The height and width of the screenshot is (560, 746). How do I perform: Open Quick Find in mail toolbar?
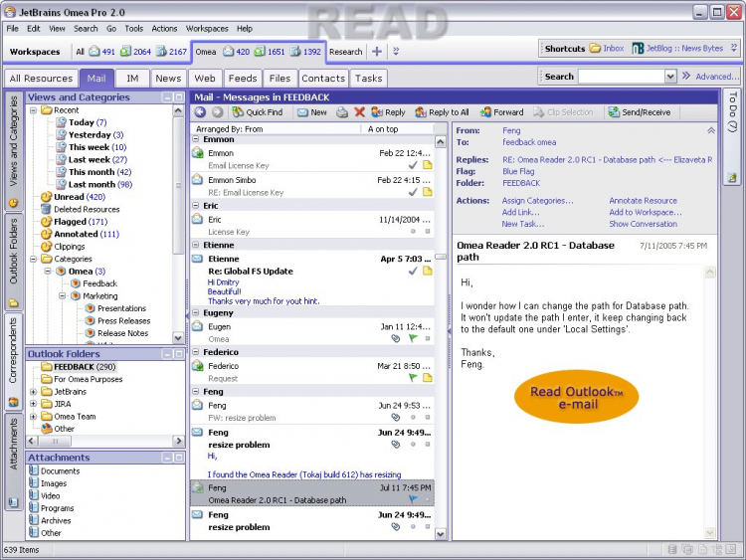(x=258, y=112)
